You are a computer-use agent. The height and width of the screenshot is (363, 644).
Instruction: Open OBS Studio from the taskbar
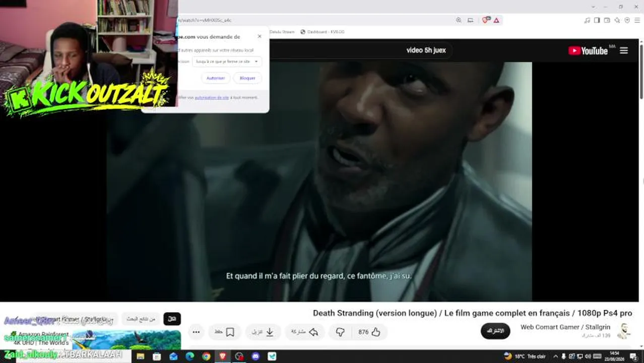point(239,356)
